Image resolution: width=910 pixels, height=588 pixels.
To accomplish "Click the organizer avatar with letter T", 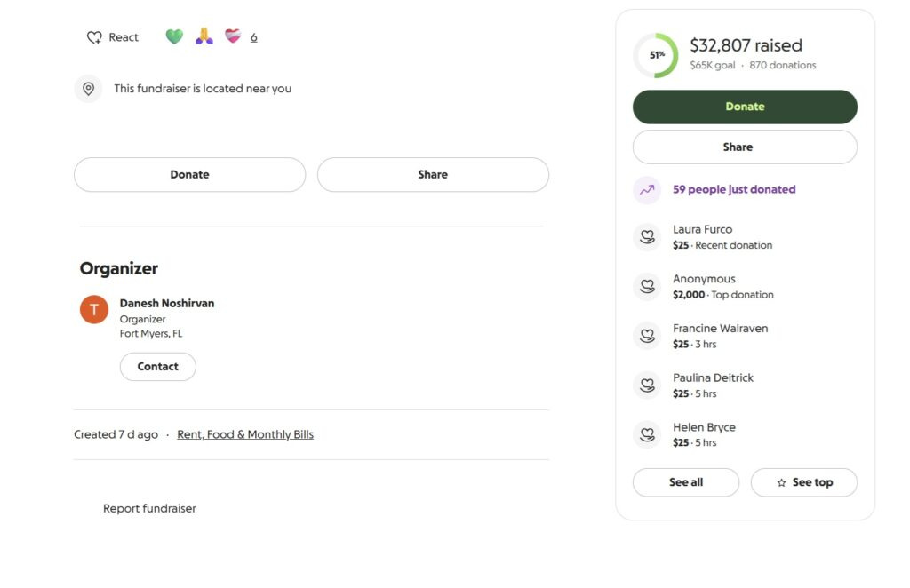I will tap(93, 310).
